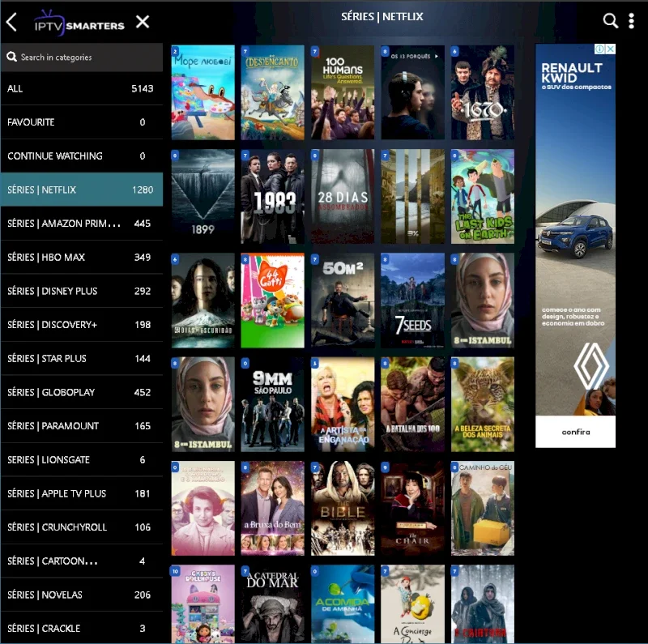Viewport: 648px width, 644px height.
Task: Open the 100 Humans series poster
Action: [343, 92]
